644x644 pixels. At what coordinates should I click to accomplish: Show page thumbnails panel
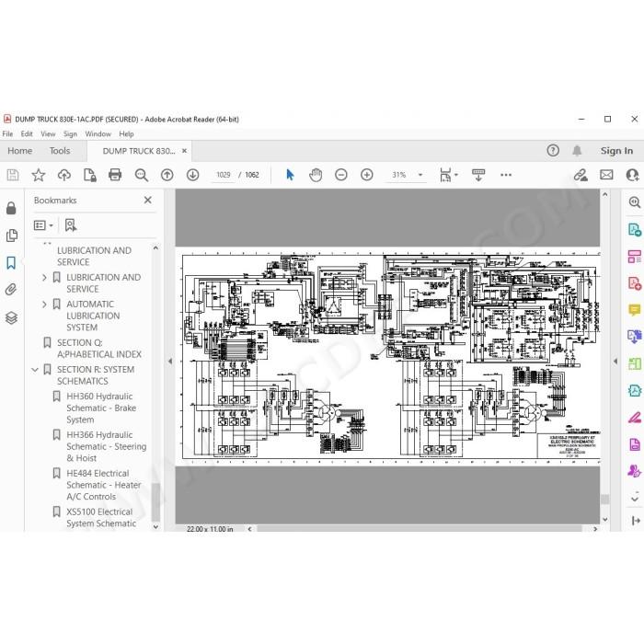11,236
